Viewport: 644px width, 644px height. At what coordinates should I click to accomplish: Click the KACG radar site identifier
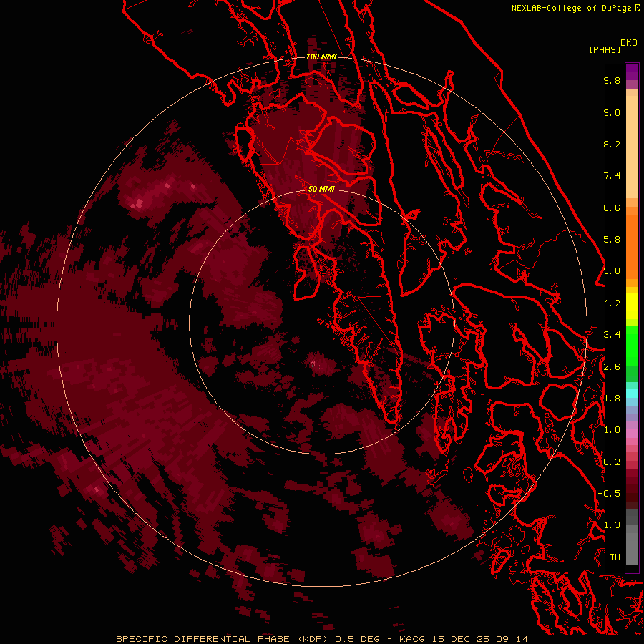click(x=413, y=639)
